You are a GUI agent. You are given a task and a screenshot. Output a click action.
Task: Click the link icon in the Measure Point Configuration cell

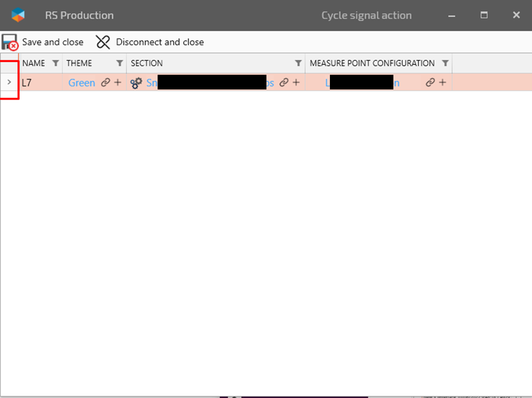click(430, 83)
